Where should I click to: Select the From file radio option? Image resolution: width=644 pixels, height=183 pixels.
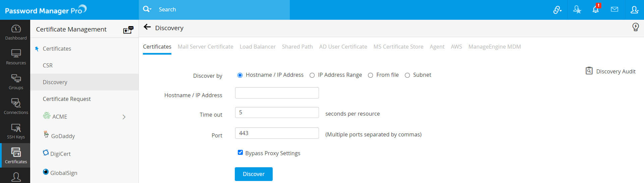point(370,75)
